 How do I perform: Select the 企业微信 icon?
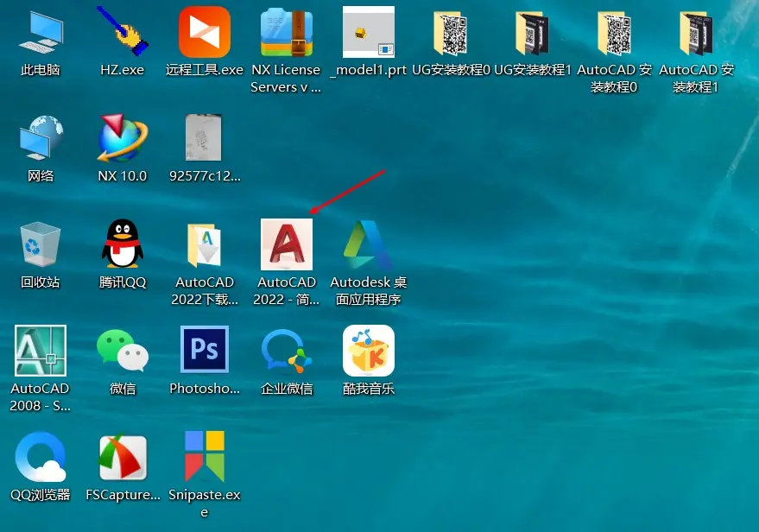pos(287,351)
